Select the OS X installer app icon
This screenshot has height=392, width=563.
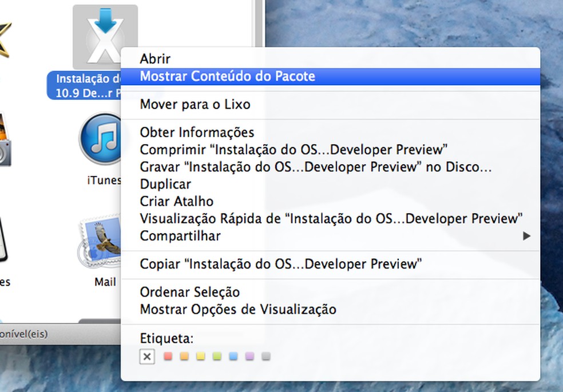click(x=105, y=37)
